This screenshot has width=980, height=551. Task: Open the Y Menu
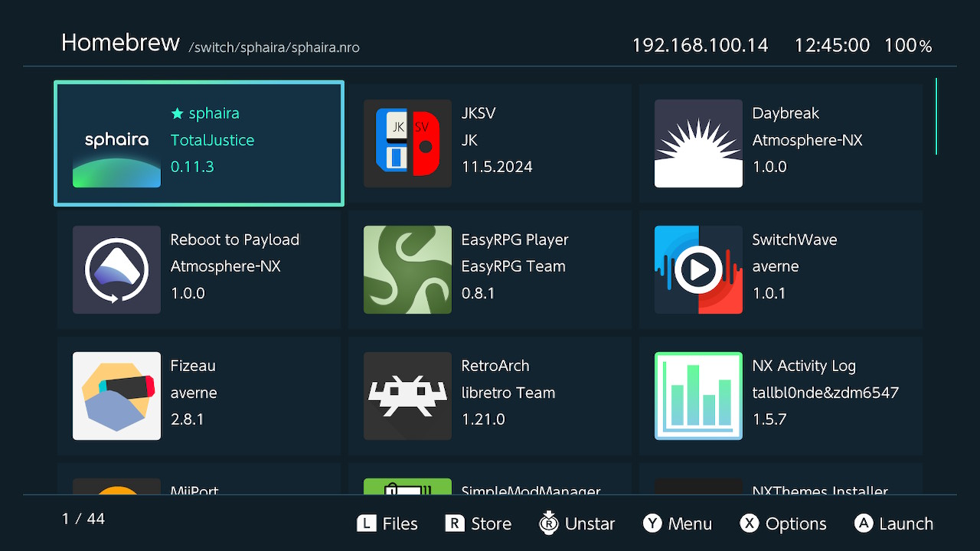(678, 523)
